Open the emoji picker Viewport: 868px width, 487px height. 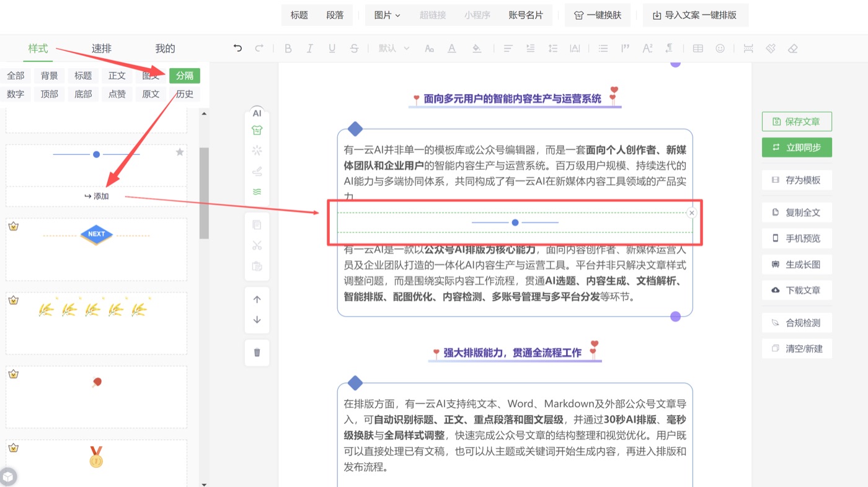click(x=720, y=48)
